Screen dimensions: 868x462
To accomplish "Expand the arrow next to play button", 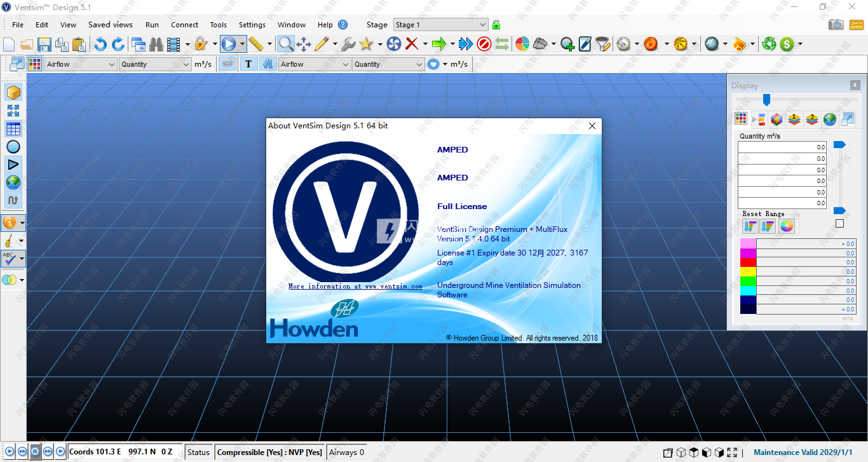I will tap(242, 44).
